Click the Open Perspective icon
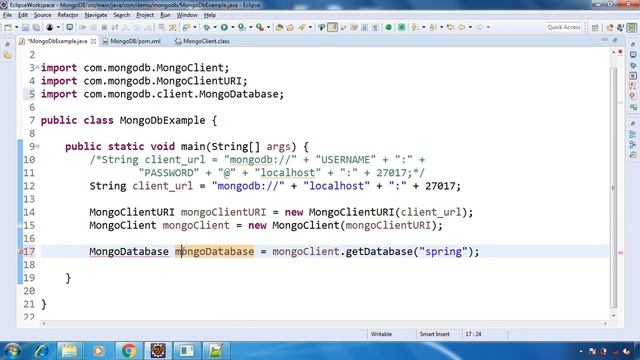The image size is (640, 360). pos(595,27)
